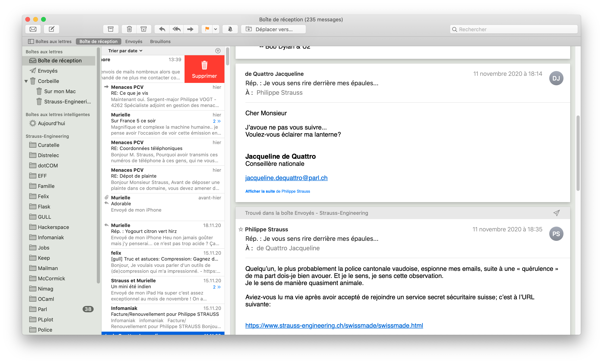Click the message pane vertical scrollbar

pyautogui.click(x=578, y=153)
